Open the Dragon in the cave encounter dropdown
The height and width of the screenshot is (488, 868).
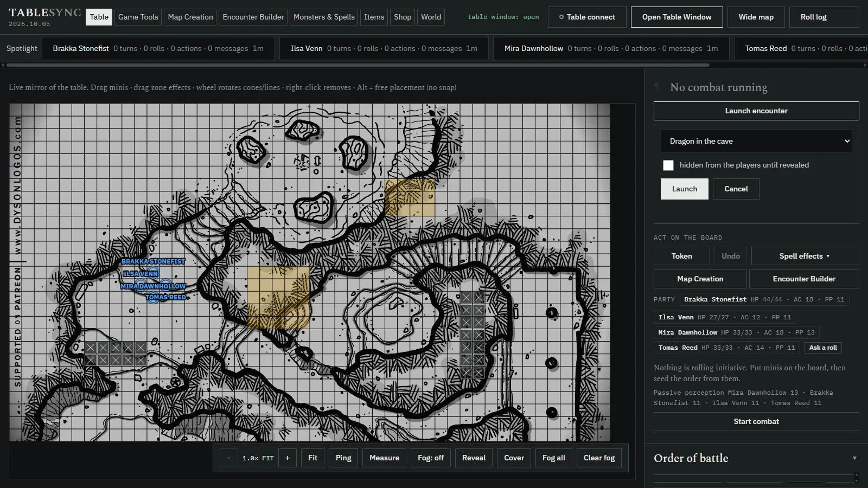pyautogui.click(x=756, y=141)
